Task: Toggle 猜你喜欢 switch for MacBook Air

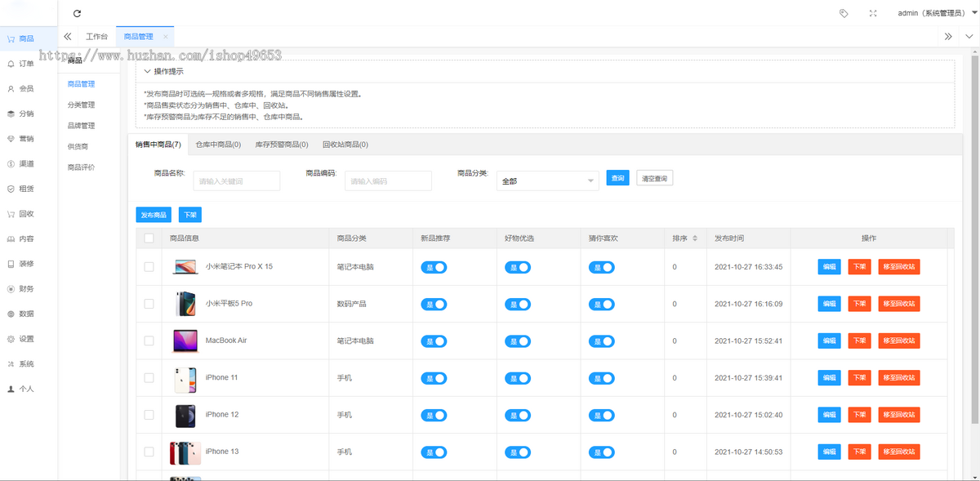Action: [601, 341]
